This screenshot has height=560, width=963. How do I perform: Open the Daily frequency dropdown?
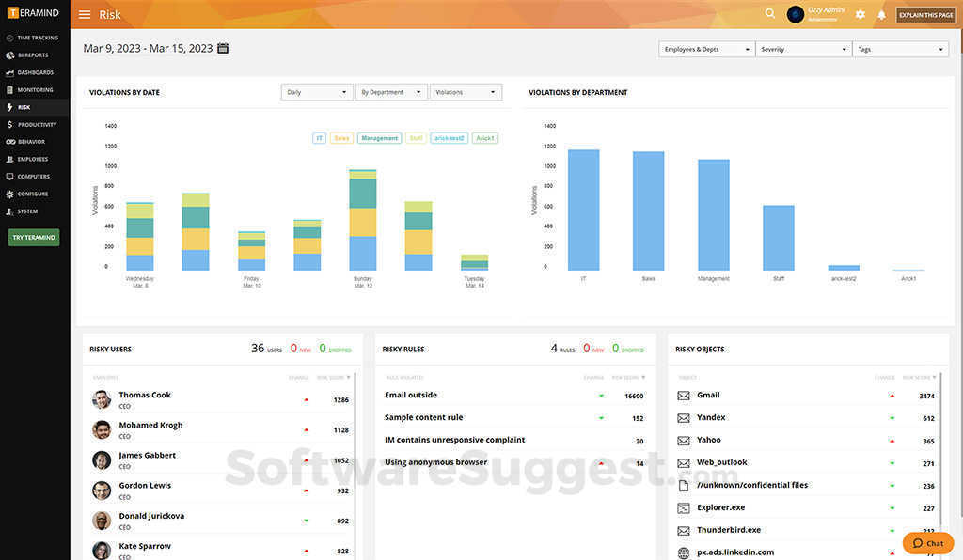(x=316, y=92)
